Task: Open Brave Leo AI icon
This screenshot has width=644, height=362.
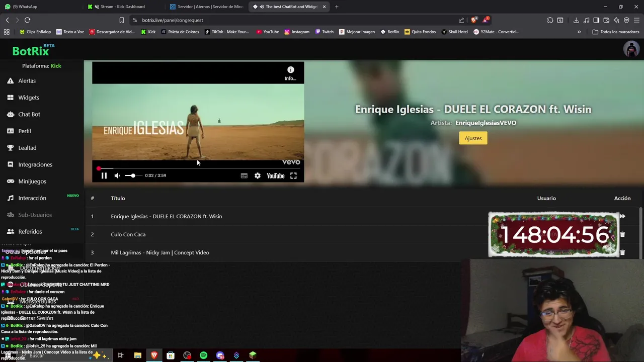Action: (616, 20)
